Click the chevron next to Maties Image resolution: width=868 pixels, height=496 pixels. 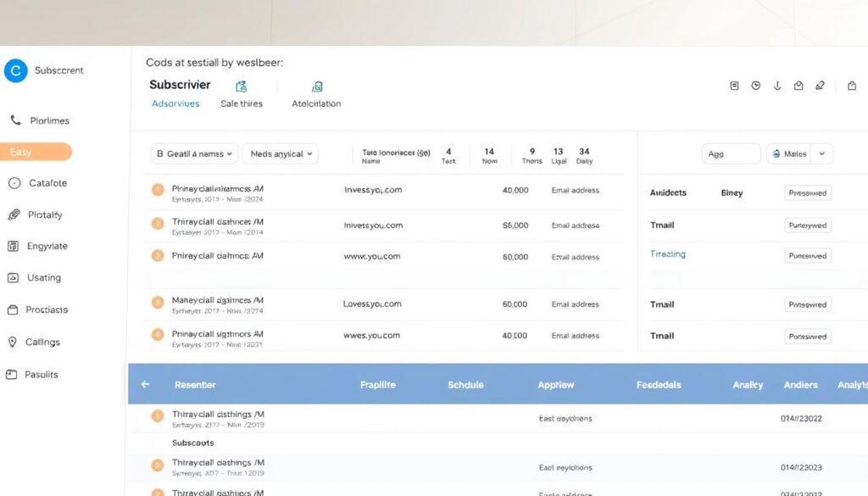pos(822,153)
